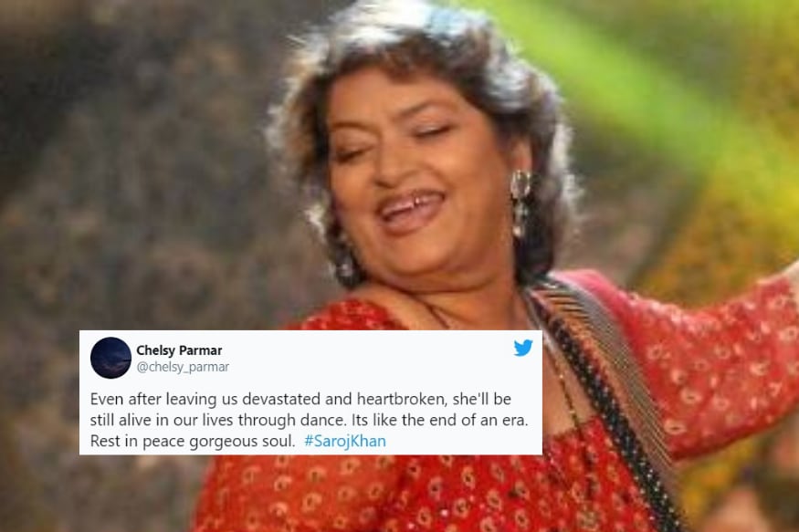Click empty white space in tweet card header
Image resolution: width=799 pixels, height=532 pixels.
[x=367, y=359]
